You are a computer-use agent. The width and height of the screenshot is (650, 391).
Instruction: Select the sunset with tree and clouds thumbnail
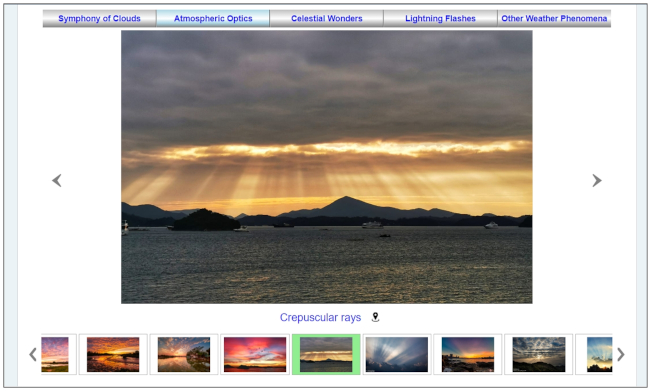pos(184,355)
